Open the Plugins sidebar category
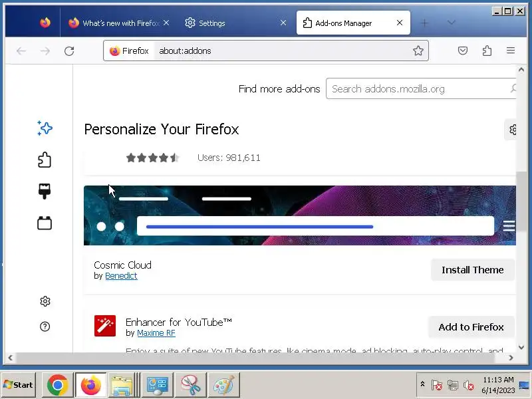Viewport: 532px width, 399px height. pyautogui.click(x=45, y=223)
